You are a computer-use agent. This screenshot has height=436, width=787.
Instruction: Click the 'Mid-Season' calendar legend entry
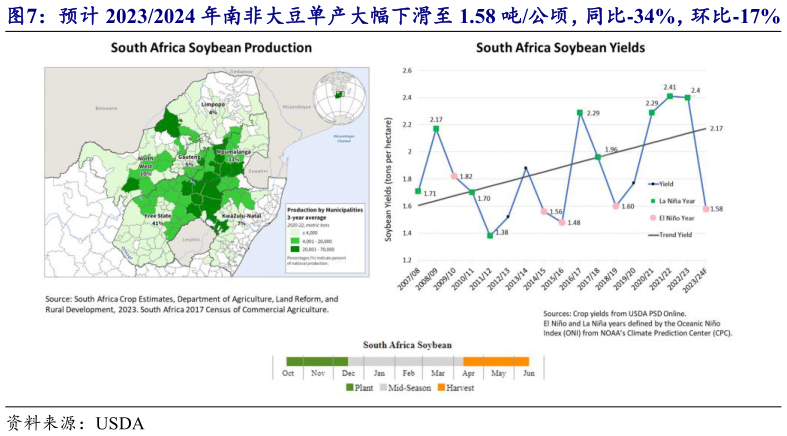[405, 388]
